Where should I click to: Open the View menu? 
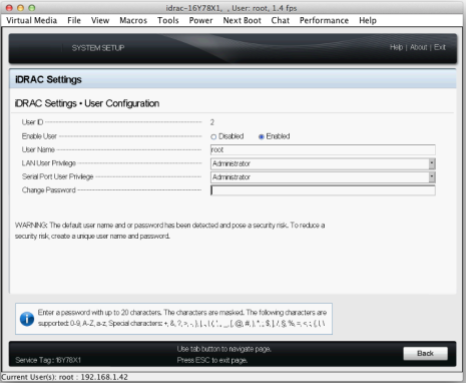pos(100,21)
